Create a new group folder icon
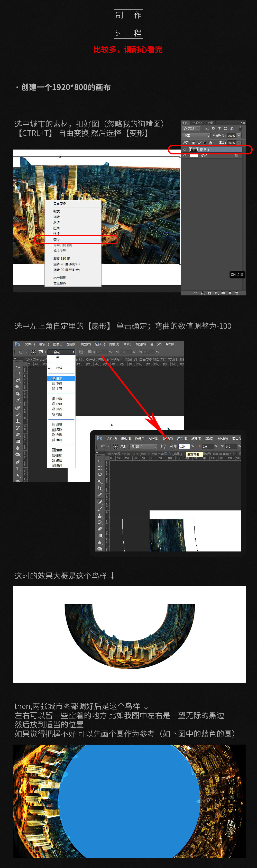The width and height of the screenshot is (257, 868). pyautogui.click(x=223, y=293)
